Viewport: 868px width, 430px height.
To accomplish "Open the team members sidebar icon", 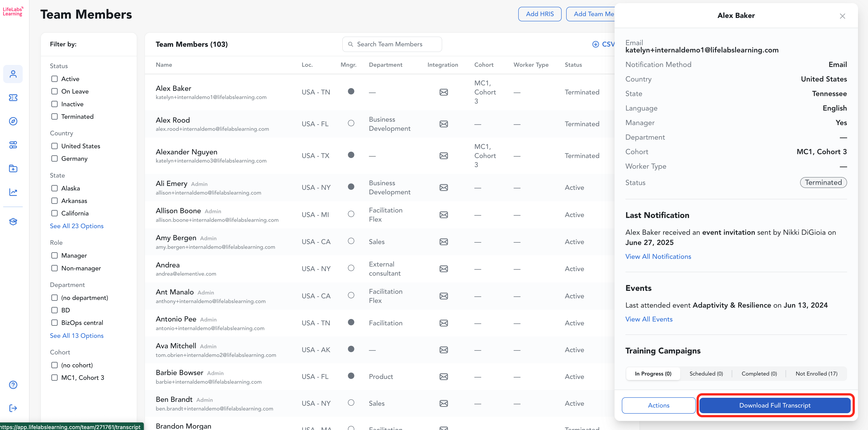I will point(13,74).
